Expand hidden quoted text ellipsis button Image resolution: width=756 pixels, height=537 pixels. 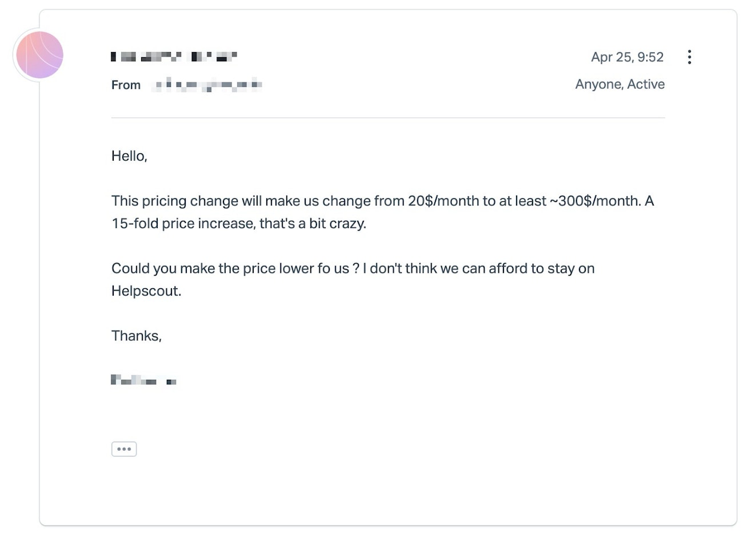[x=124, y=449]
